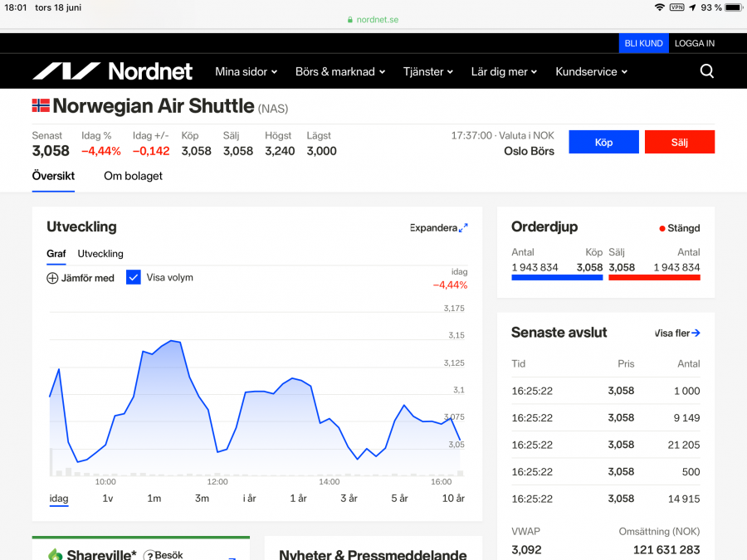747x560 pixels.
Task: Switch chart range to 10 år
Action: point(453,498)
